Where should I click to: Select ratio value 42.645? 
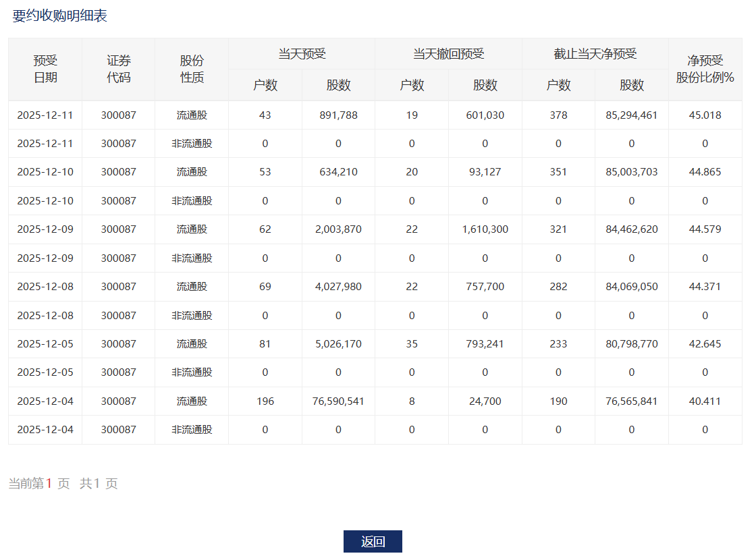pos(705,344)
